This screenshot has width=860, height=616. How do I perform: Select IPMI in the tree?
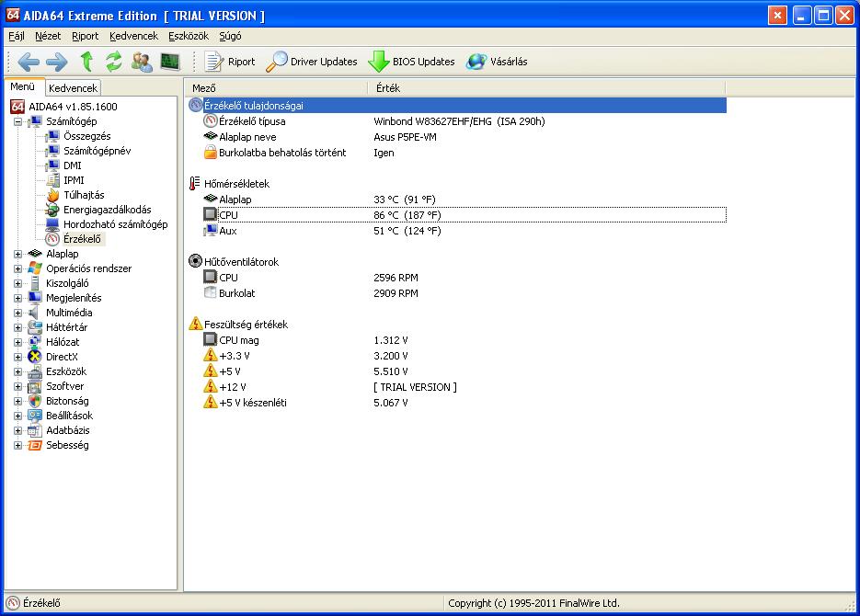click(x=74, y=180)
